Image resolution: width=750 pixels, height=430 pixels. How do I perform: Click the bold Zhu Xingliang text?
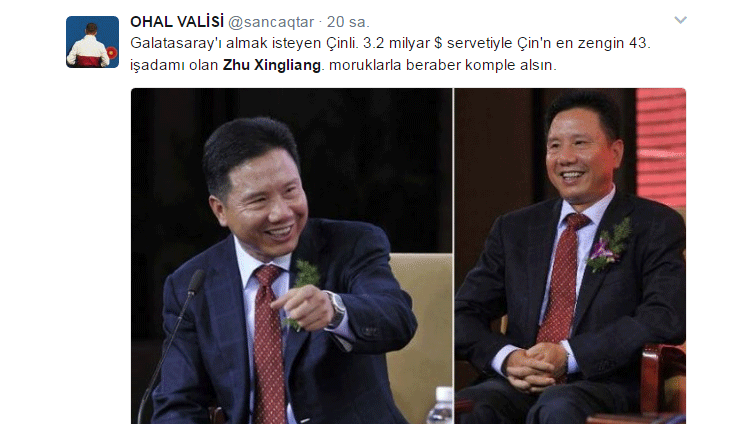pyautogui.click(x=272, y=65)
